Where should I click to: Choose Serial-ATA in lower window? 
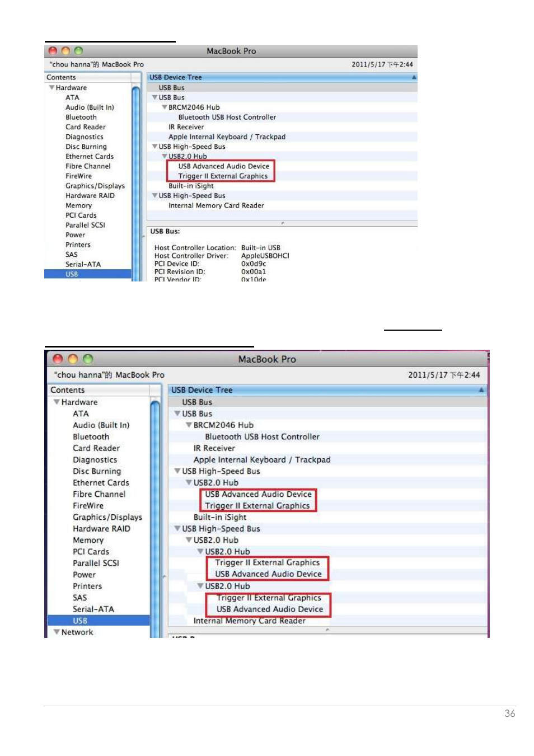(x=93, y=609)
